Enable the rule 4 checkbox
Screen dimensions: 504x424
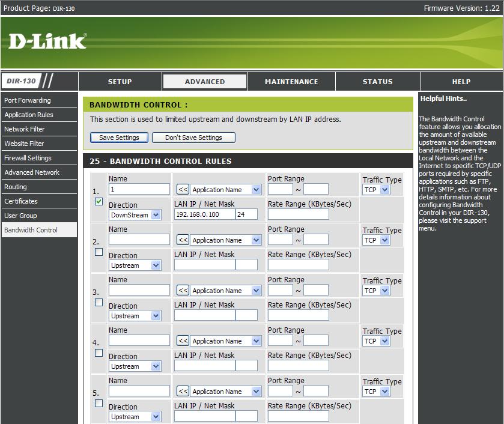pyautogui.click(x=99, y=353)
